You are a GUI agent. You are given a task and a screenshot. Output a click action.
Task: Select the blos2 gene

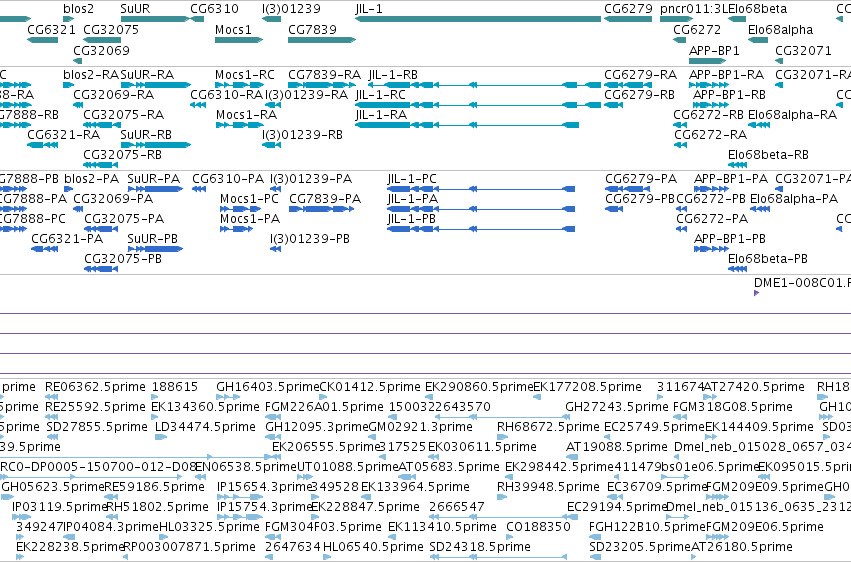68,19
